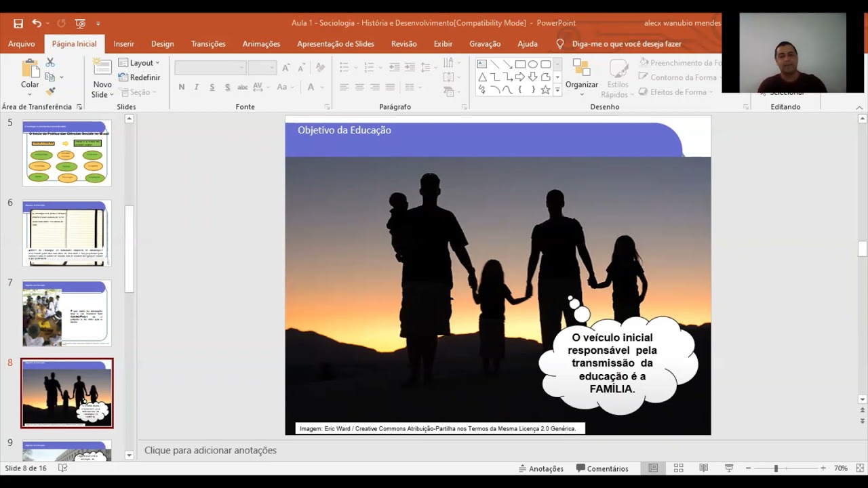Choose the right arrow shape

tap(520, 77)
